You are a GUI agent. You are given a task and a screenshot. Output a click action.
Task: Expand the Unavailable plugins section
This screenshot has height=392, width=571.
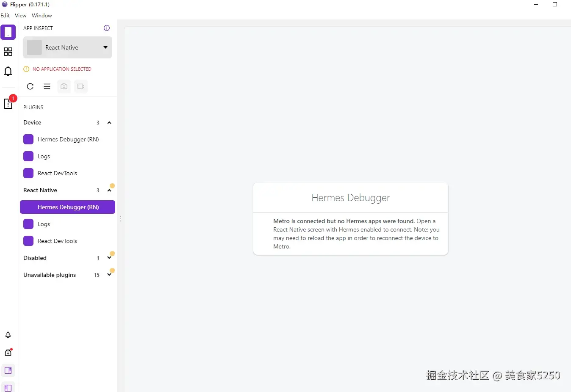[109, 275]
